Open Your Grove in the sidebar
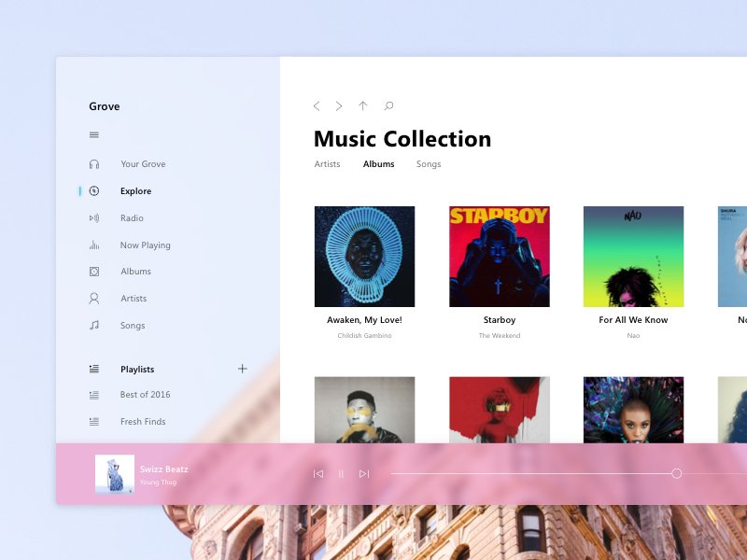 click(x=143, y=164)
